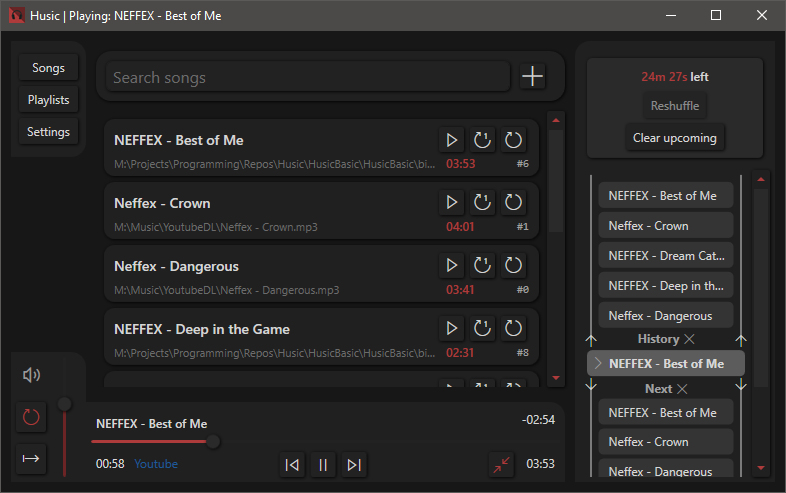786x493 pixels.
Task: Click the 02:31 duration text
Action: tap(460, 353)
